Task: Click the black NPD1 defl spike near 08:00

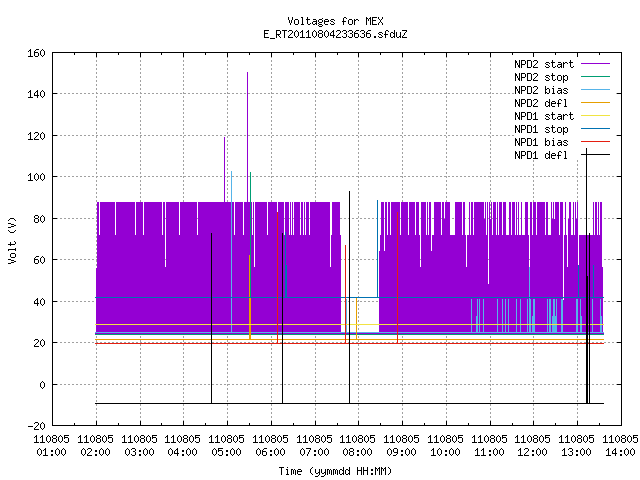Action: point(349,297)
